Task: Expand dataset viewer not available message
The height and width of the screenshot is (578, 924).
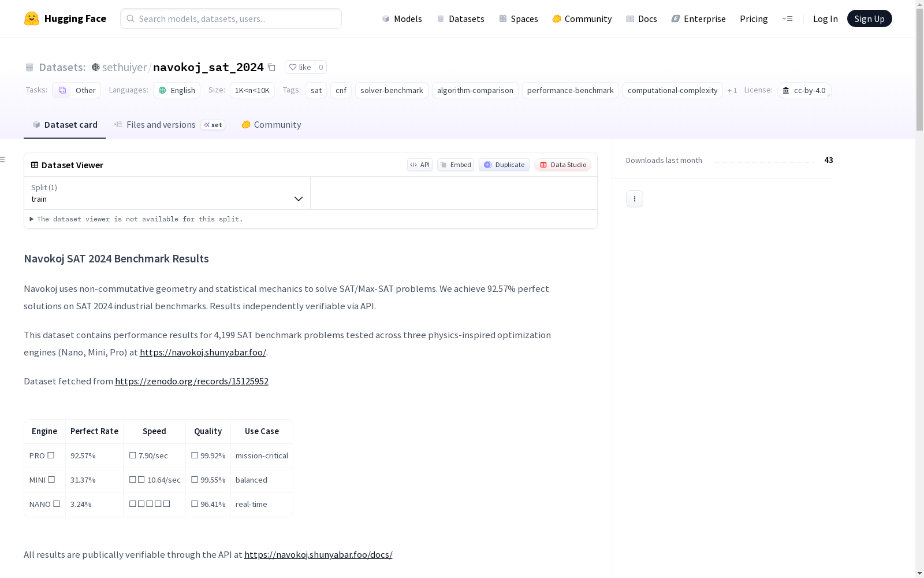Action: pos(137,219)
